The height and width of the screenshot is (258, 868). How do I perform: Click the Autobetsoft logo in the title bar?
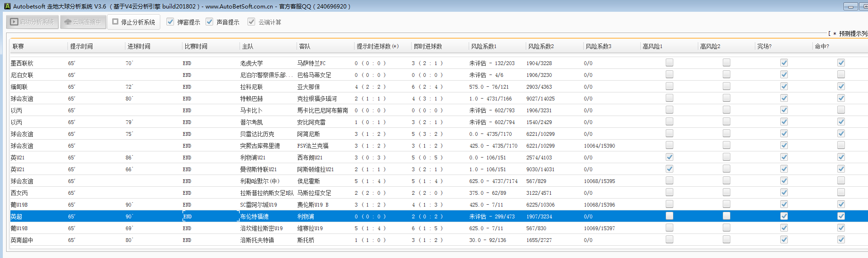pos(7,6)
